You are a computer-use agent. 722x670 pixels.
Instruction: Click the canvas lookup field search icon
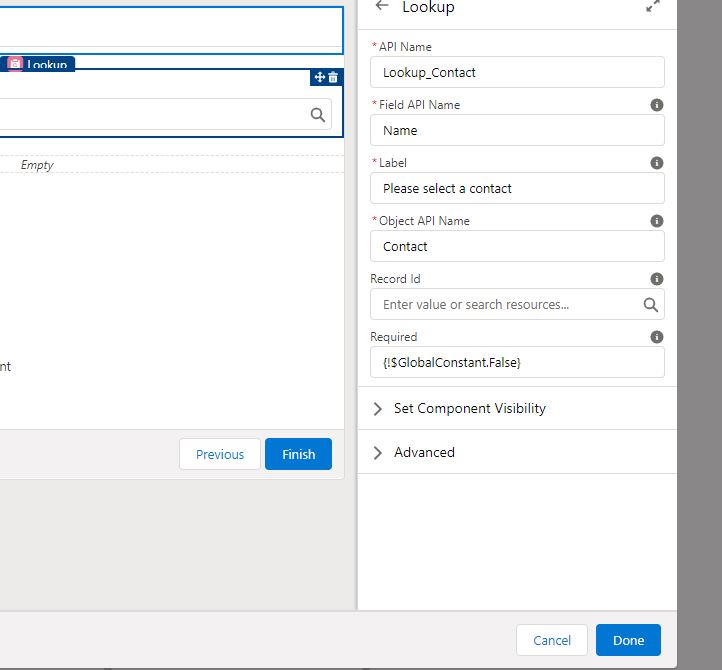(318, 115)
